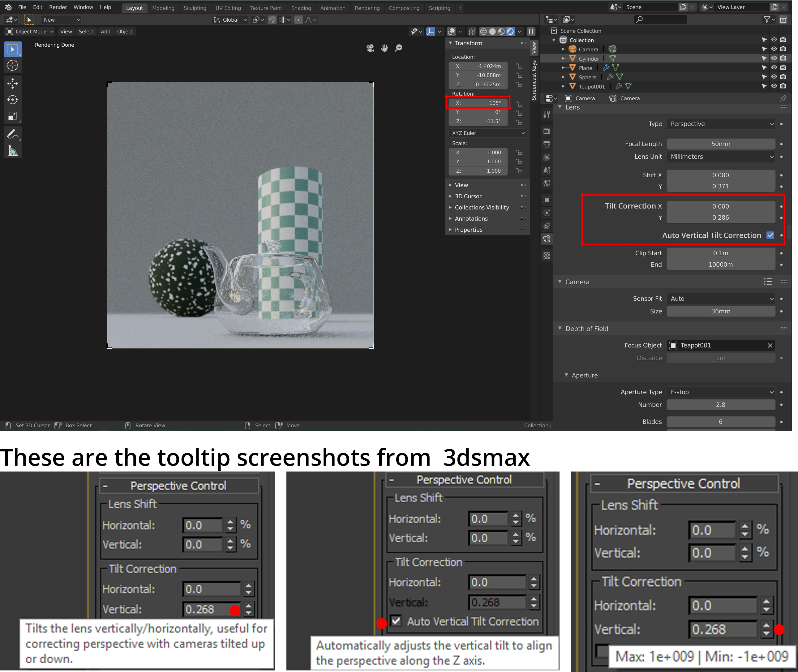Viewport: 798px width, 672px height.
Task: Open the XYZ Euler rotation mode dropdown
Action: click(x=487, y=133)
